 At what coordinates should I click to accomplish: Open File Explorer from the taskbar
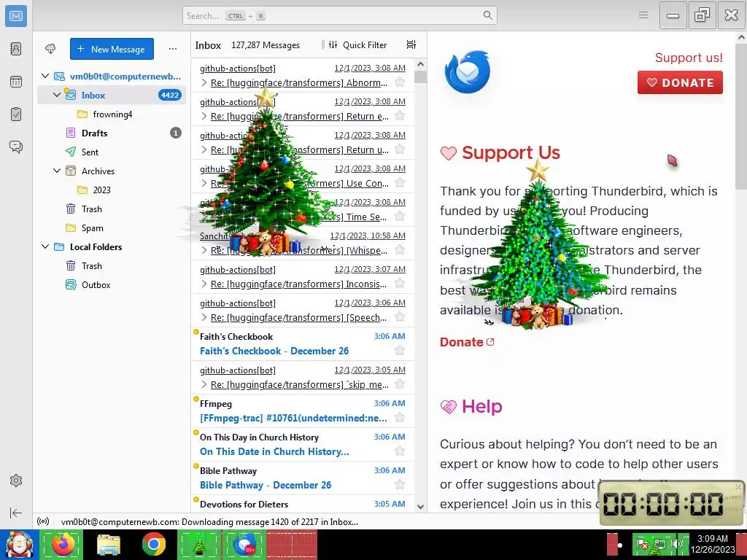click(109, 544)
